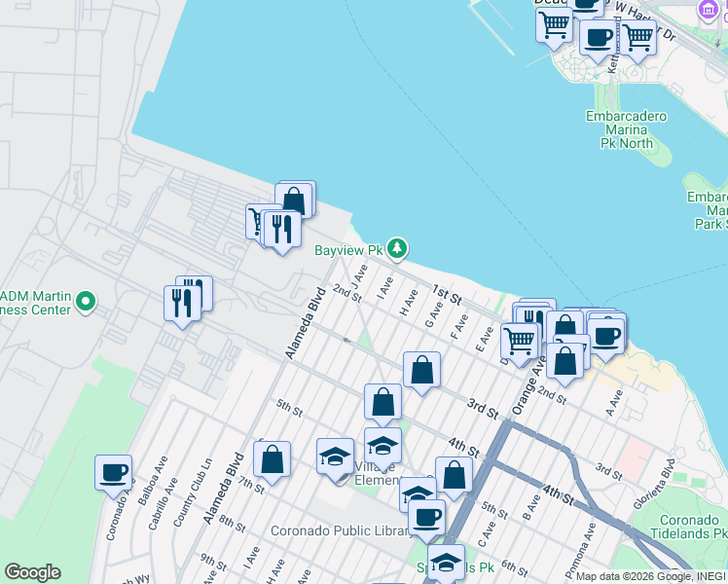The height and width of the screenshot is (584, 728).
Task: Click the Alameda Blvd label near 2nd St
Action: pyautogui.click(x=306, y=323)
